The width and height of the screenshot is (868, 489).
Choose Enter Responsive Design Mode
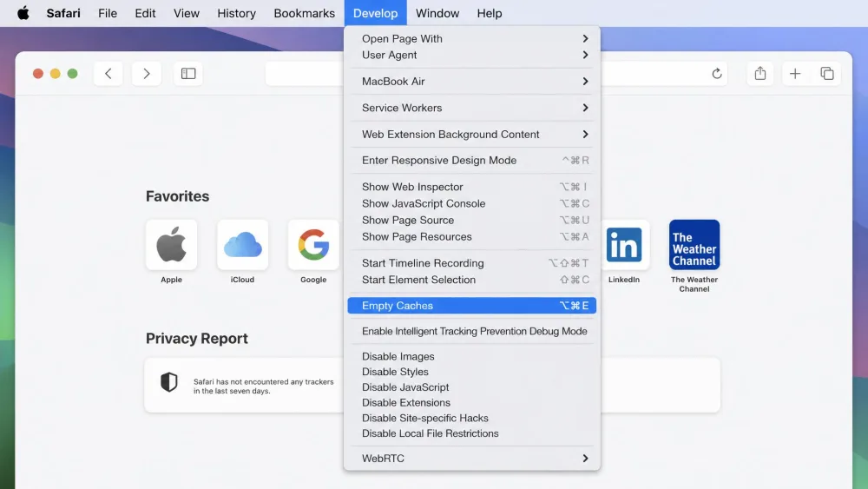click(x=471, y=161)
